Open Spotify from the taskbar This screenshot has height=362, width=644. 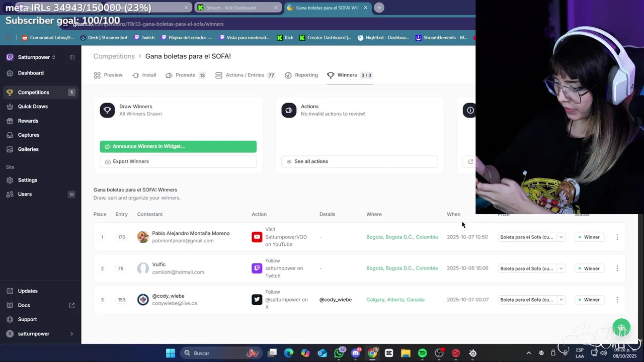click(x=422, y=353)
